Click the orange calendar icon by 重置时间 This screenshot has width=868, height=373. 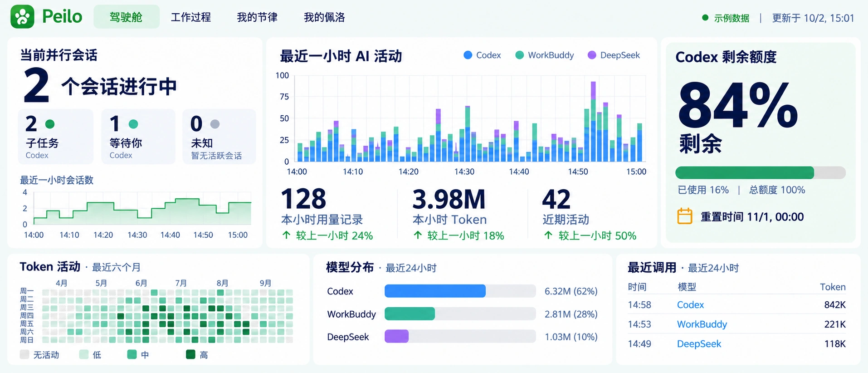[x=685, y=216]
